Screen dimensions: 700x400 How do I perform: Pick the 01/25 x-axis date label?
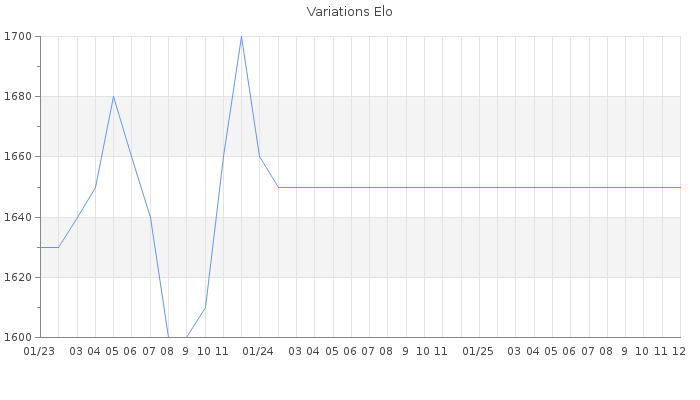[479, 351]
